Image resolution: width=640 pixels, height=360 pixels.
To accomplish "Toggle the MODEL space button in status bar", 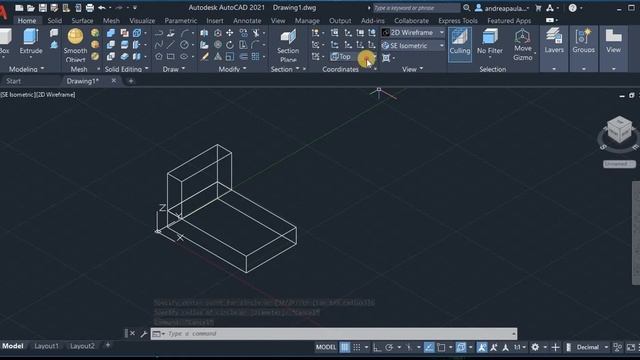I will [x=326, y=347].
